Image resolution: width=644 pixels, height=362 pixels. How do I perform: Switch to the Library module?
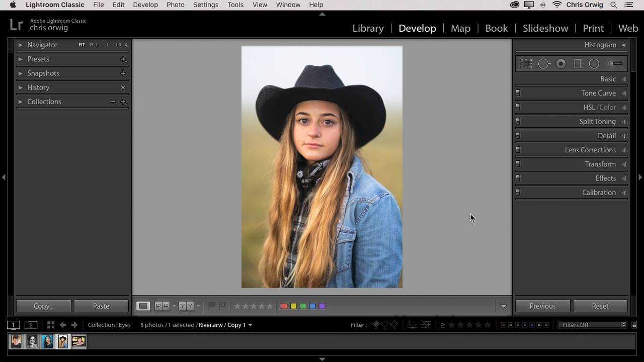[368, 28]
